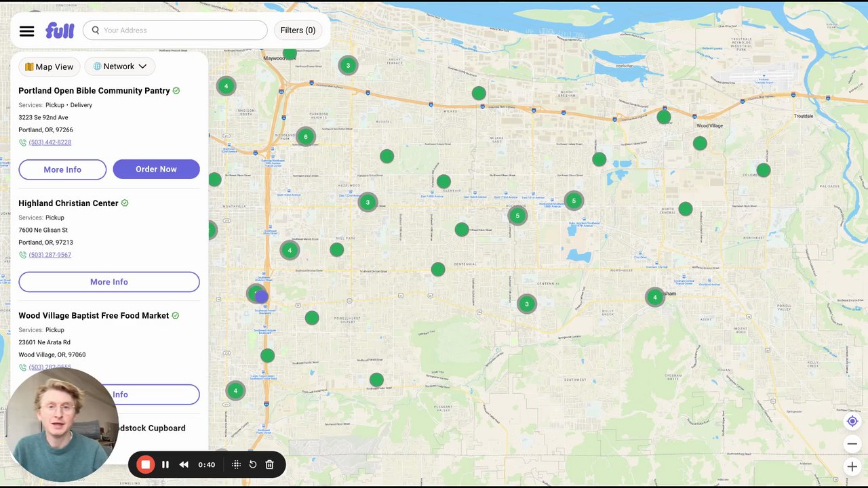Click phone icon beside (503) 287-9567

pos(22,255)
